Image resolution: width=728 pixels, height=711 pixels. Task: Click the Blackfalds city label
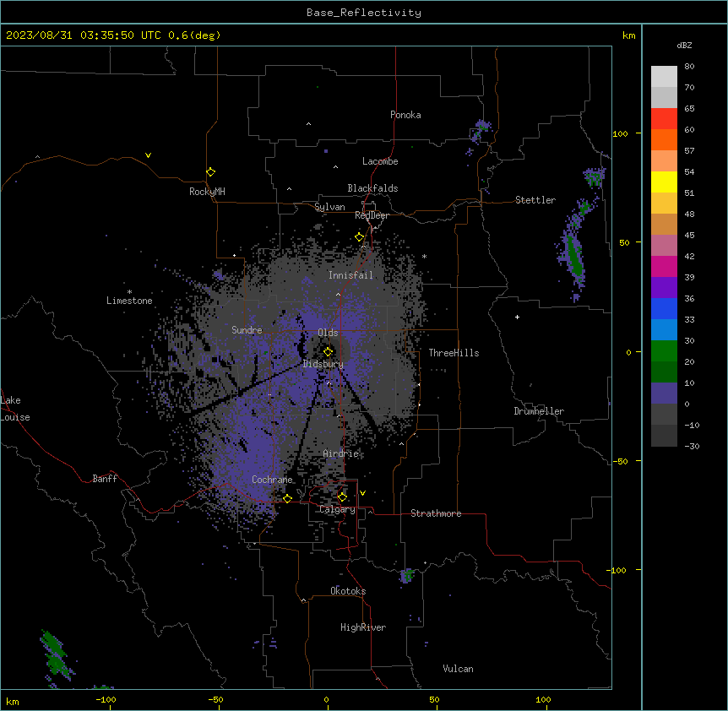click(372, 188)
